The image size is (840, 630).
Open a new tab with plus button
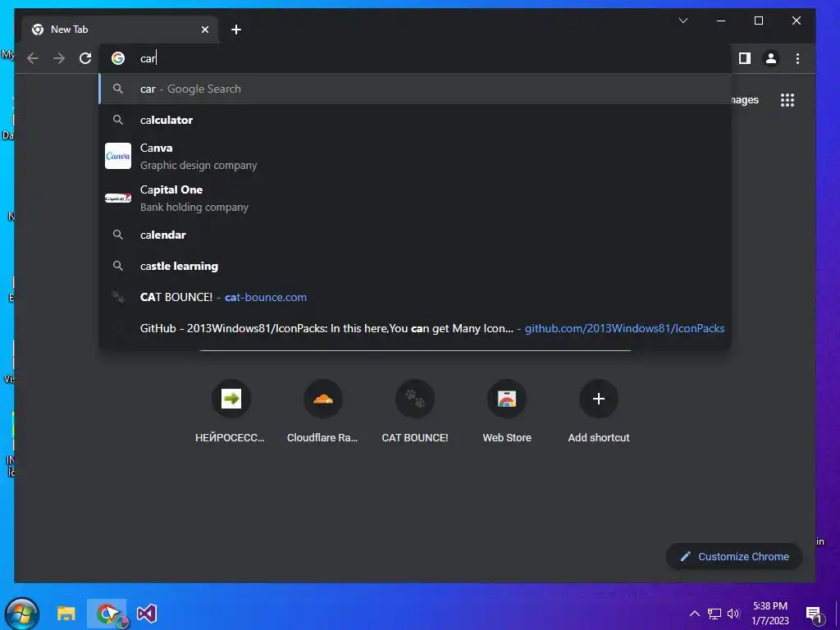click(236, 30)
